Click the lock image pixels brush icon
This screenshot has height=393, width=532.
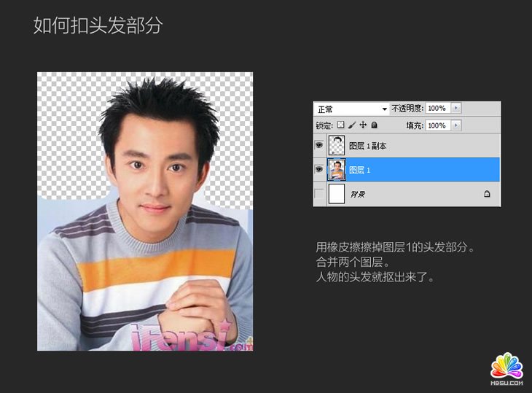click(x=351, y=125)
